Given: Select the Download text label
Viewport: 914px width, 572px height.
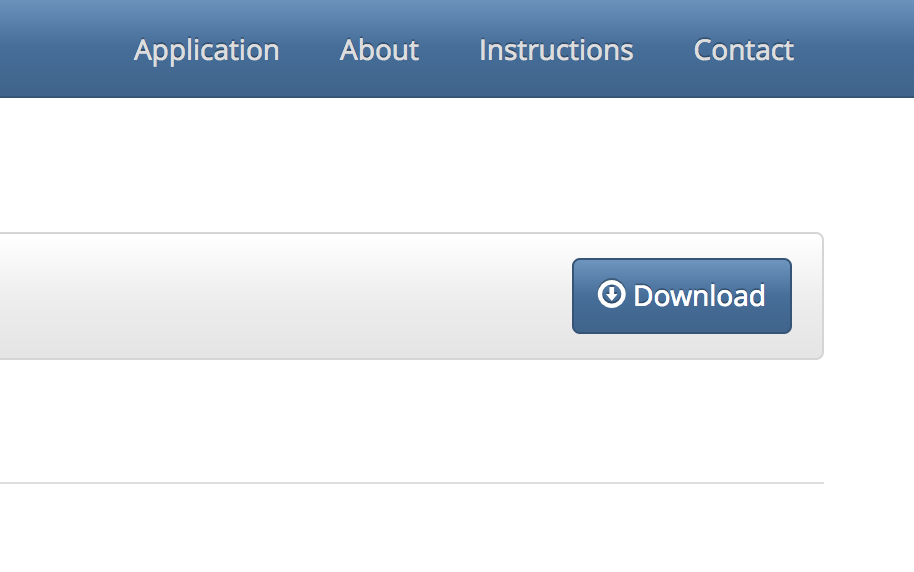Looking at the screenshot, I should [x=699, y=296].
